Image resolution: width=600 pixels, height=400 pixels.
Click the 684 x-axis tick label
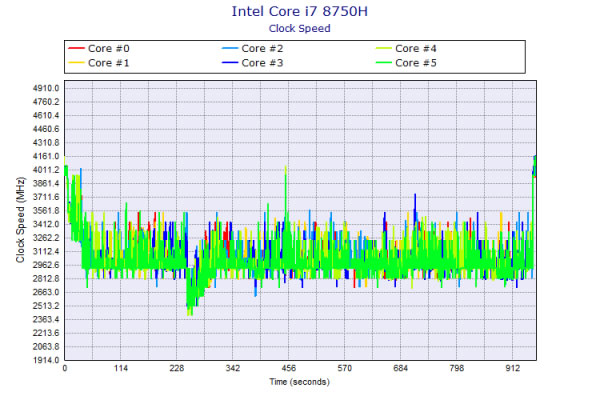click(x=401, y=368)
